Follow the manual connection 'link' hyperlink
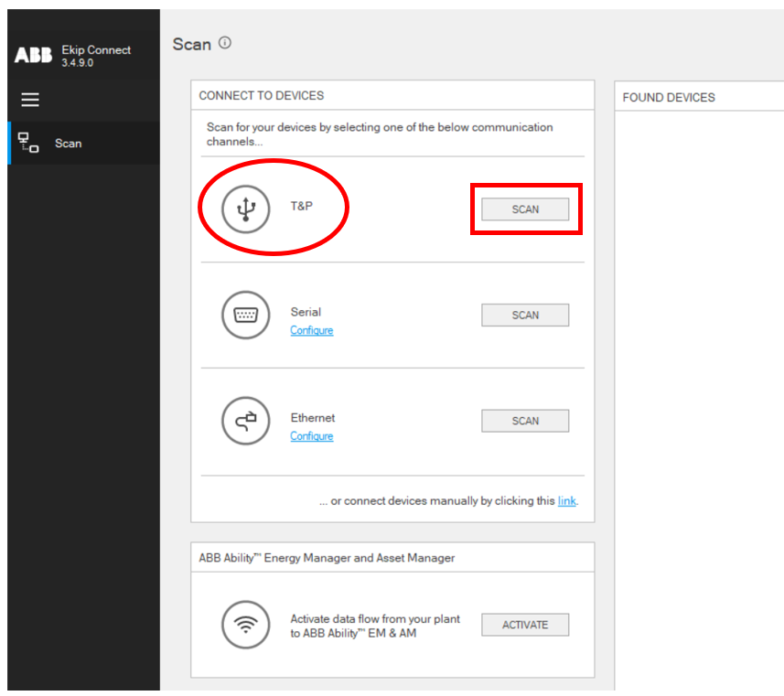Screen dimensions: 784x696 tap(566, 501)
